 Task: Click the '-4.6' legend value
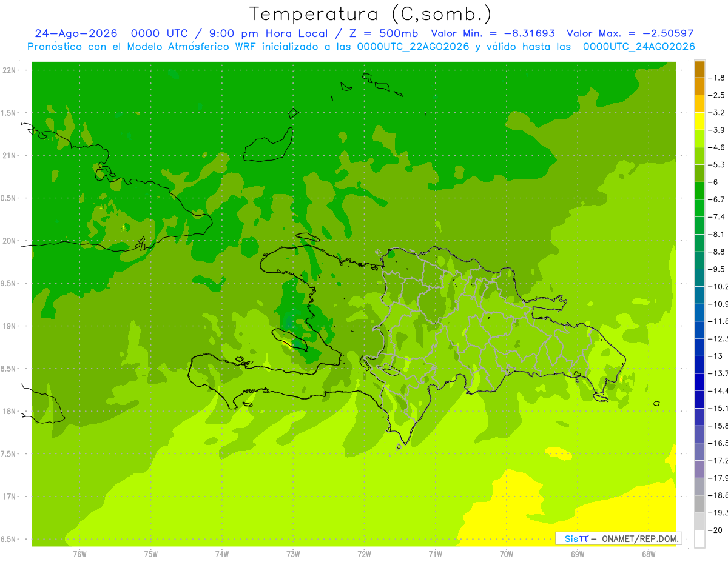[x=716, y=147]
